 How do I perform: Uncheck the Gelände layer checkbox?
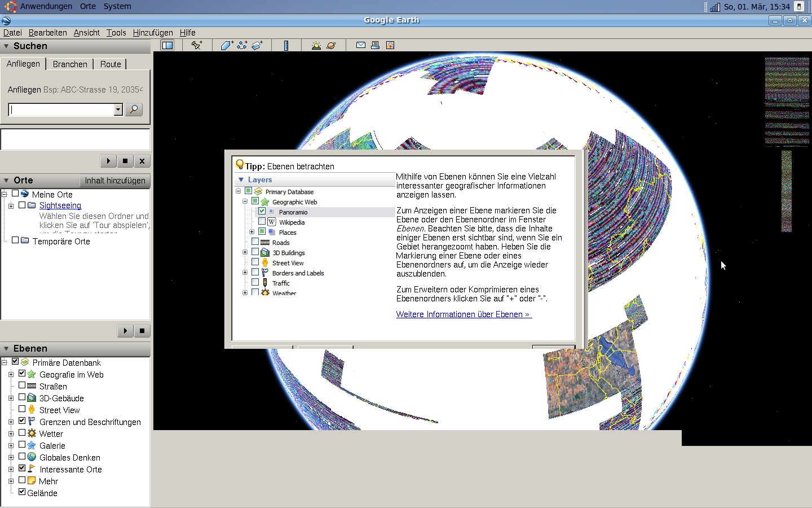22,492
